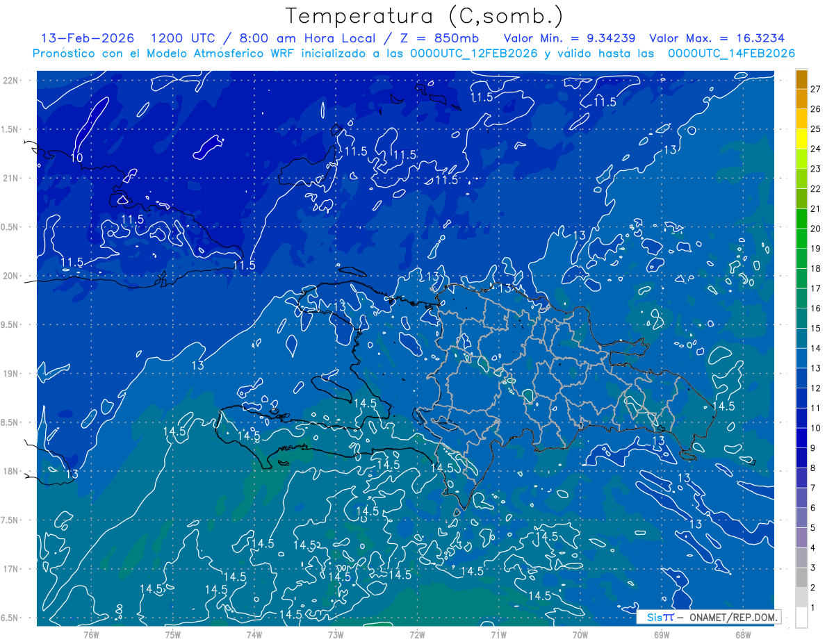The image size is (834, 644).
Task: Click "0000UTC_12FEB2026" initialization time text
Action: tap(475, 53)
